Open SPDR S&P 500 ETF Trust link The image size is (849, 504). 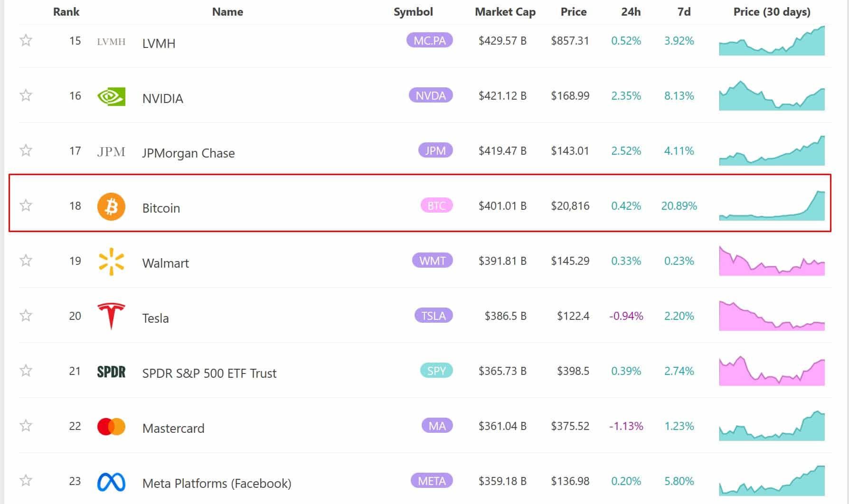pos(209,373)
